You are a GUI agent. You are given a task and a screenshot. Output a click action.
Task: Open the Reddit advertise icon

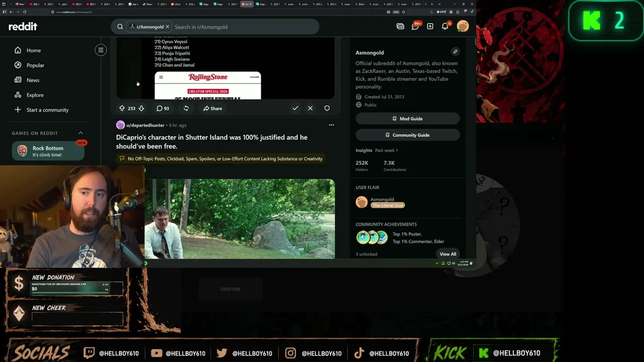point(400,27)
